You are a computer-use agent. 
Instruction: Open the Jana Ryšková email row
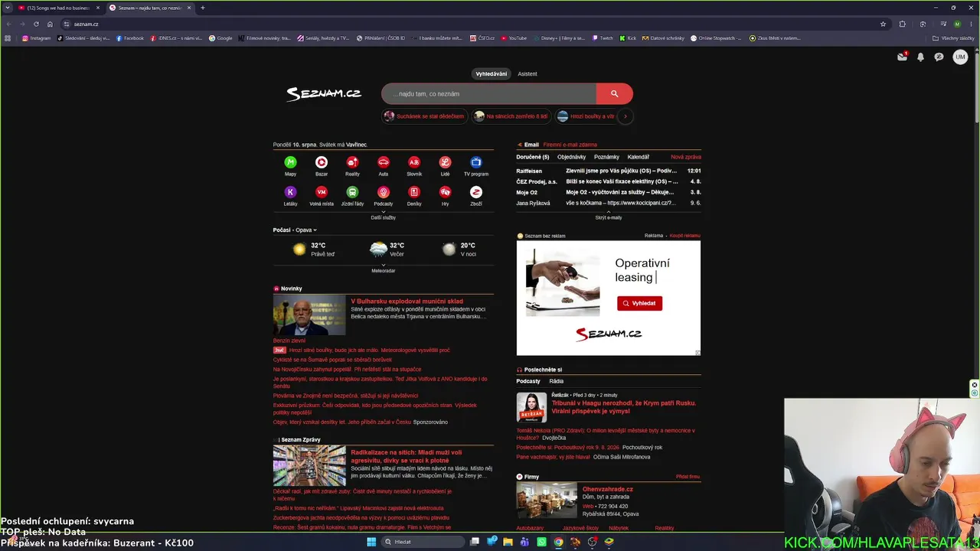pyautogui.click(x=609, y=203)
